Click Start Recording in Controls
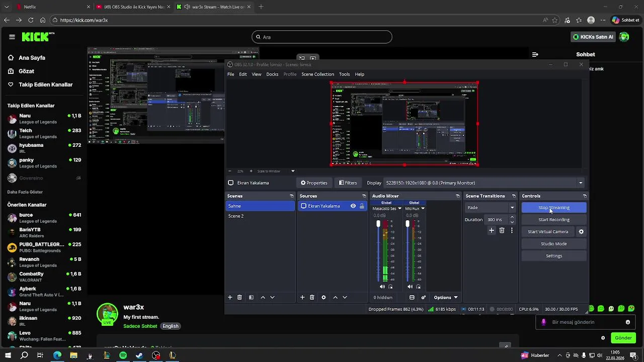 pos(554,220)
